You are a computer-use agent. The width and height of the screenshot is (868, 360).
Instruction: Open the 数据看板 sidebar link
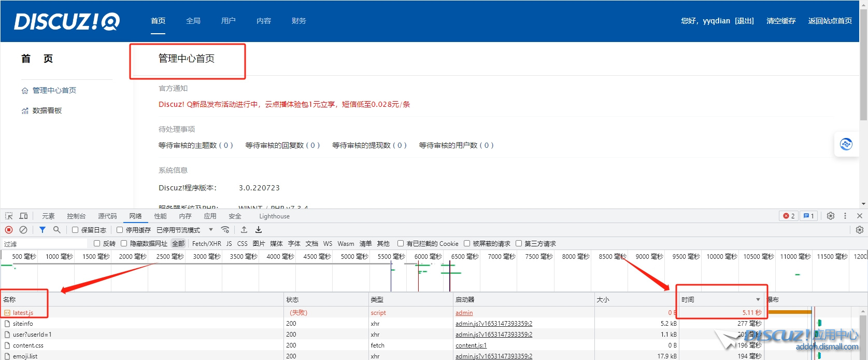click(x=47, y=110)
